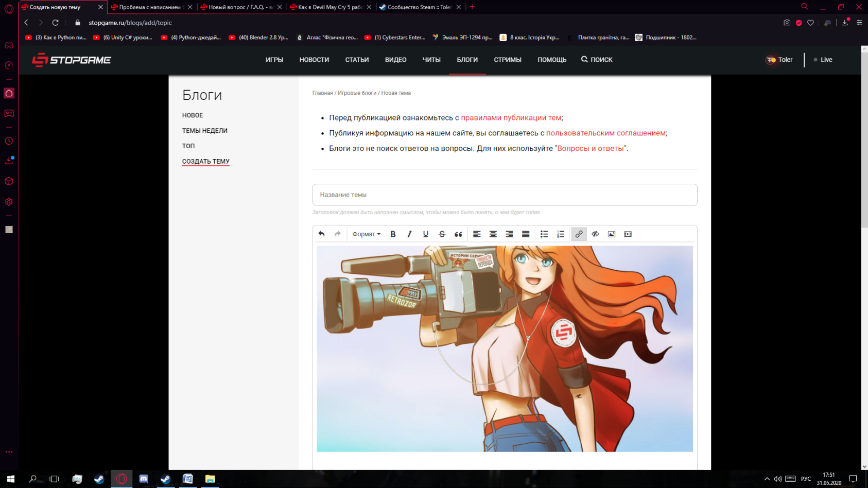Insert numbered list
The height and width of the screenshot is (488, 868).
point(561,234)
